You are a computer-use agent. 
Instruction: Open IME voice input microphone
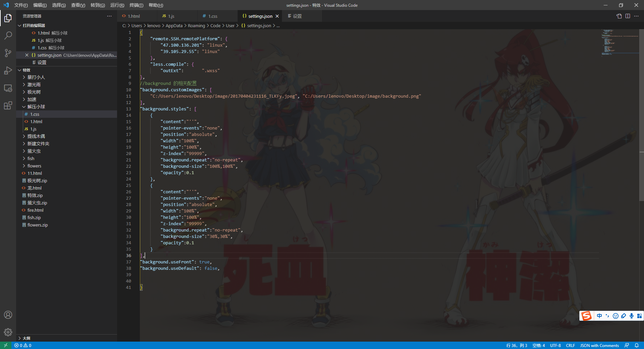tap(632, 316)
